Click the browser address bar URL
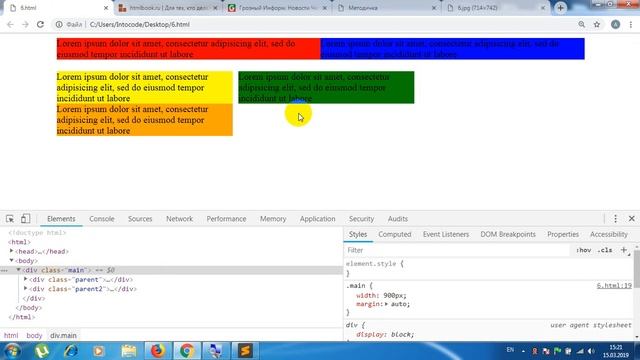 [x=140, y=24]
